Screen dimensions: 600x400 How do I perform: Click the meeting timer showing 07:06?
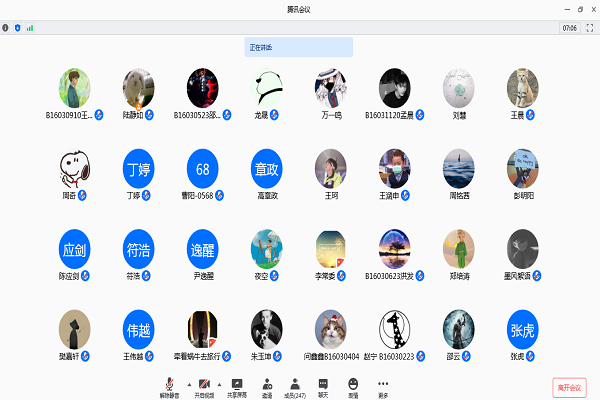pyautogui.click(x=569, y=28)
